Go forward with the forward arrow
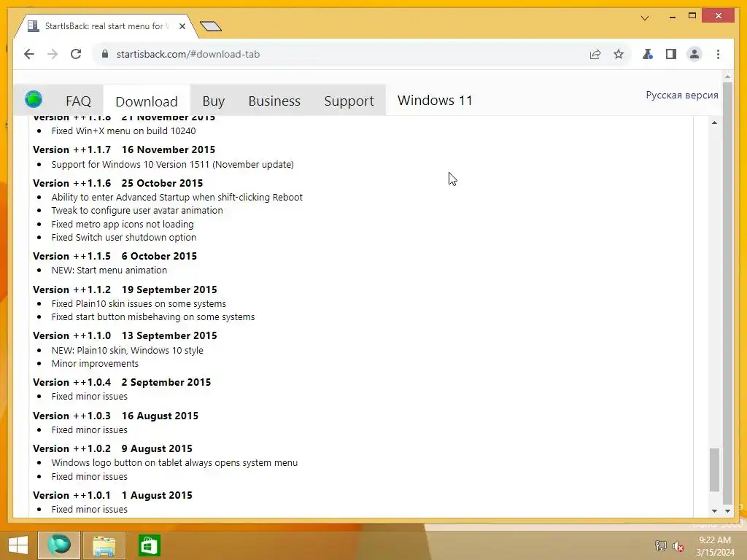 53,54
